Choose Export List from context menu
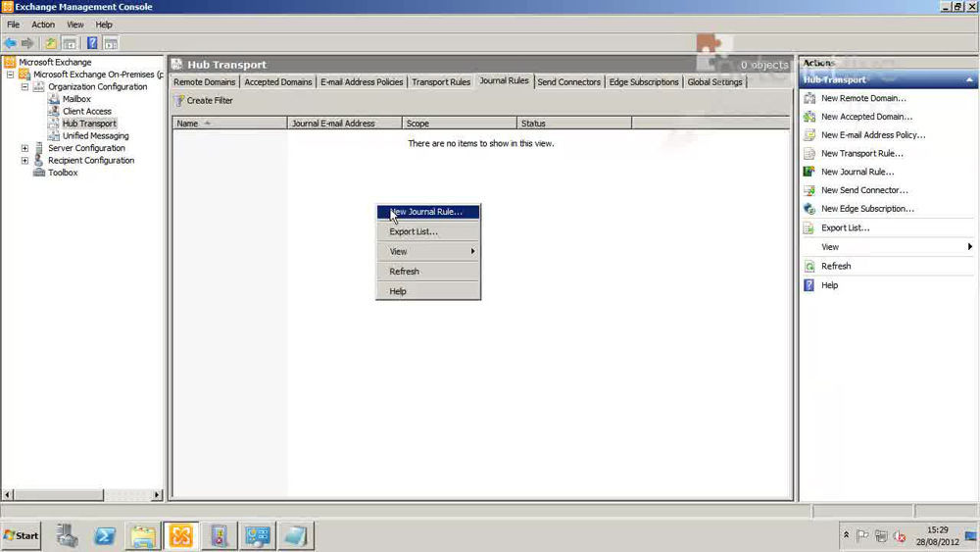The height and width of the screenshot is (552, 980). 429,231
